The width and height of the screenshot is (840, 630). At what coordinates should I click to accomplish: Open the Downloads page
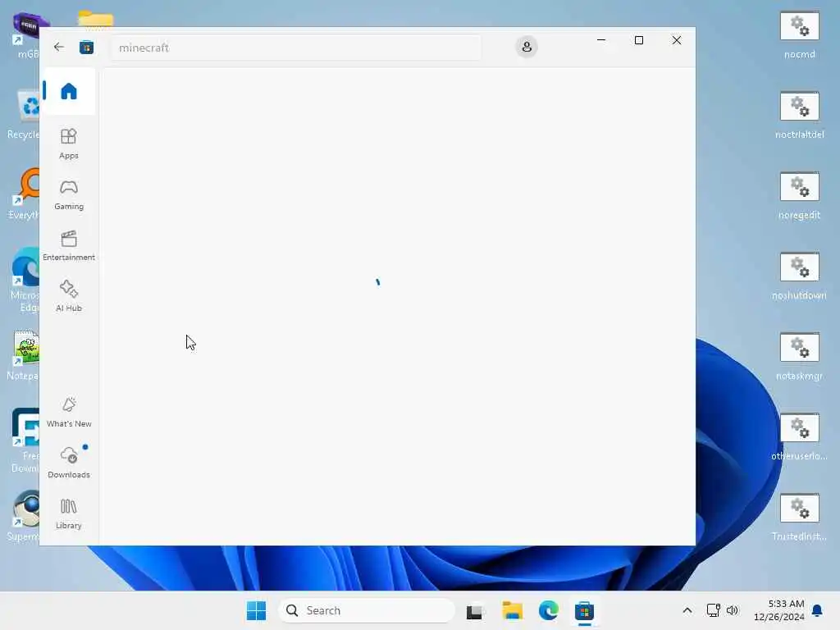[x=69, y=463]
